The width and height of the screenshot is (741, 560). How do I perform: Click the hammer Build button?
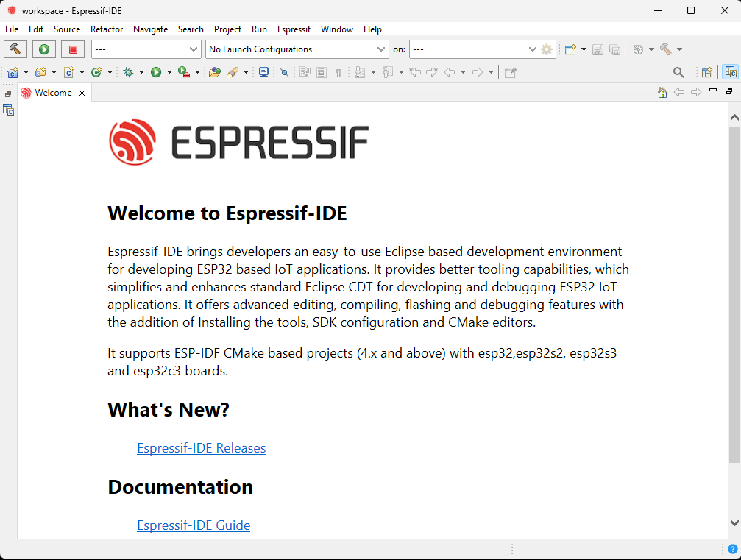pos(15,49)
